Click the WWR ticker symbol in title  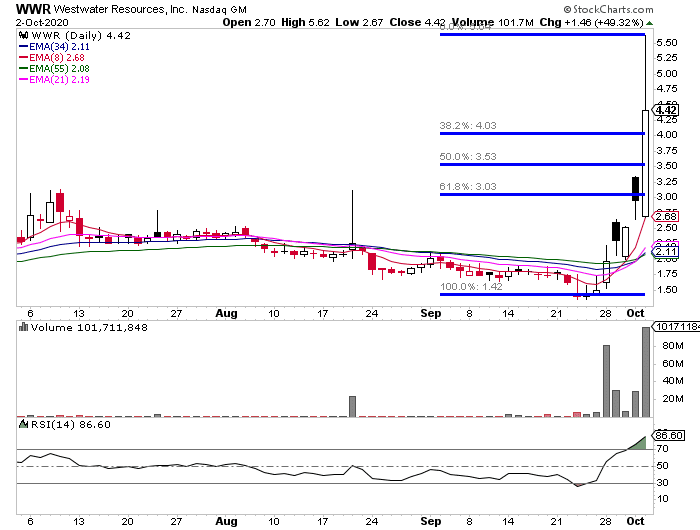pos(33,9)
